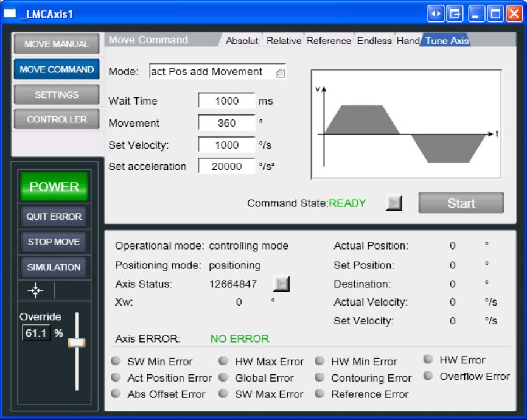Click the QUIT ERROR button

54,217
